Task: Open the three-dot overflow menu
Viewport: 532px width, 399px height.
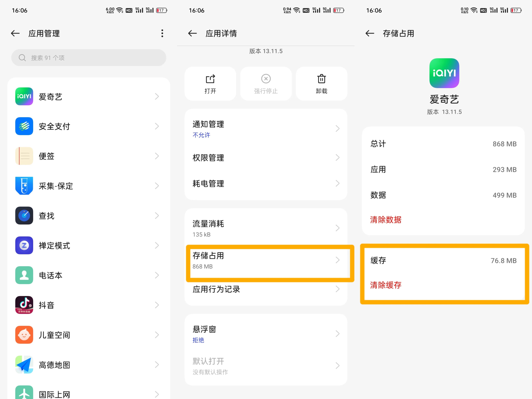Action: pos(162,33)
